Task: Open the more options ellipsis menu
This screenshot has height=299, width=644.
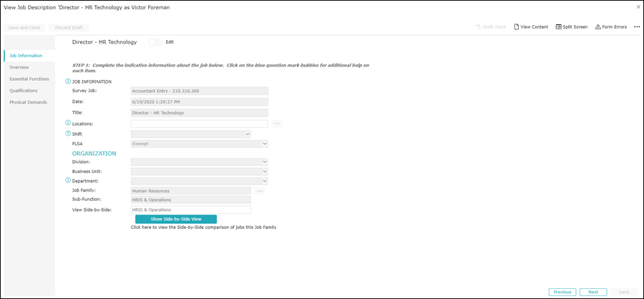Action: click(x=637, y=26)
